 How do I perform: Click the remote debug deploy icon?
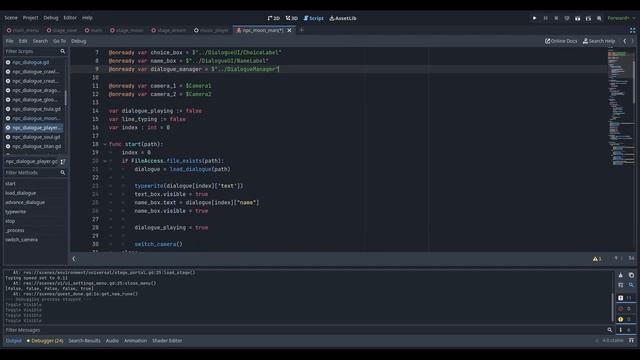(x=567, y=18)
